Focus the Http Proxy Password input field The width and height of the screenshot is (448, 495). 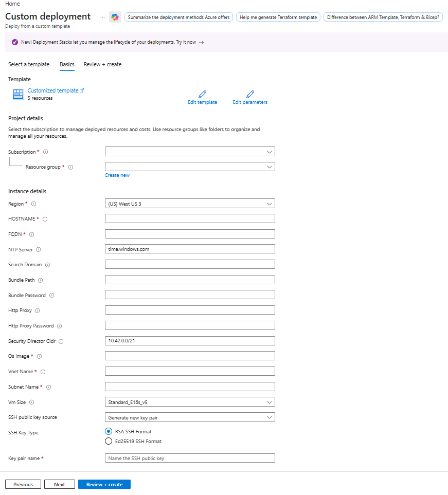click(x=190, y=325)
